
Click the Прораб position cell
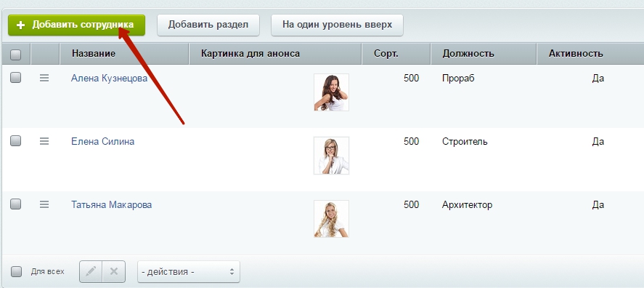pyautogui.click(x=458, y=78)
